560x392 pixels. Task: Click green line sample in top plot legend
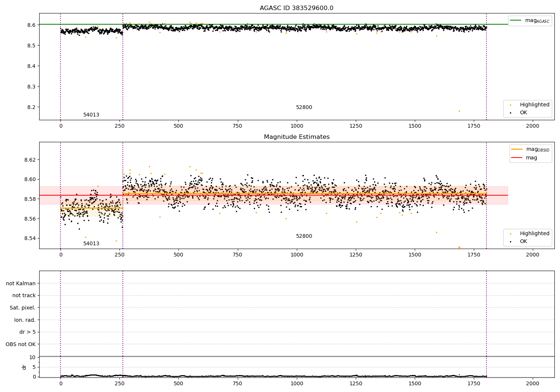(516, 21)
